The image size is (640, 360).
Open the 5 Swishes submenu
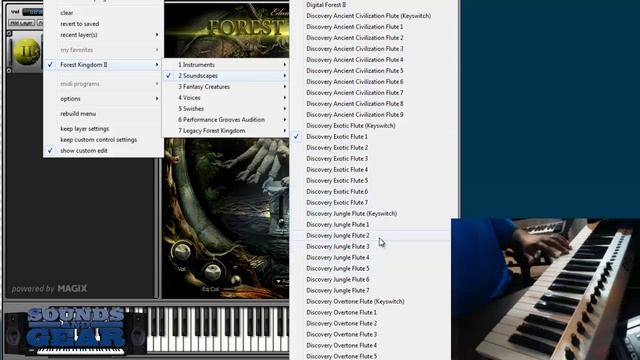click(x=226, y=109)
